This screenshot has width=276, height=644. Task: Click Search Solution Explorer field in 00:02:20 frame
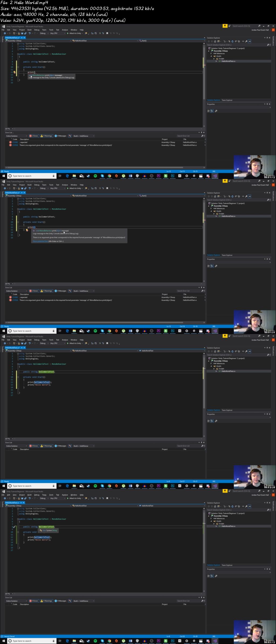(x=239, y=355)
